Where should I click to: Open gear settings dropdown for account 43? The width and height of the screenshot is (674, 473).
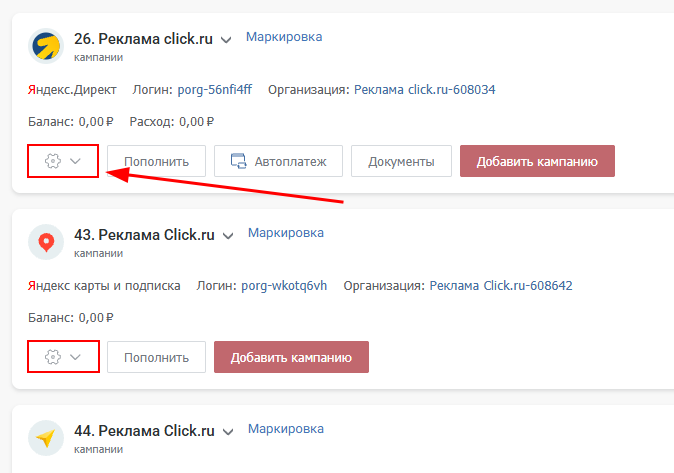[63, 357]
